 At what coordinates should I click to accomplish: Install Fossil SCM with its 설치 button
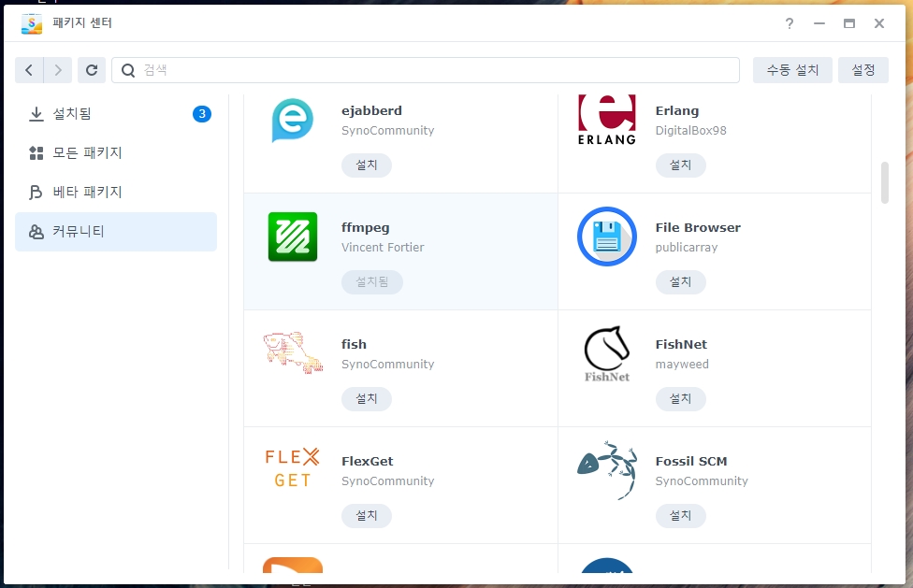(681, 516)
